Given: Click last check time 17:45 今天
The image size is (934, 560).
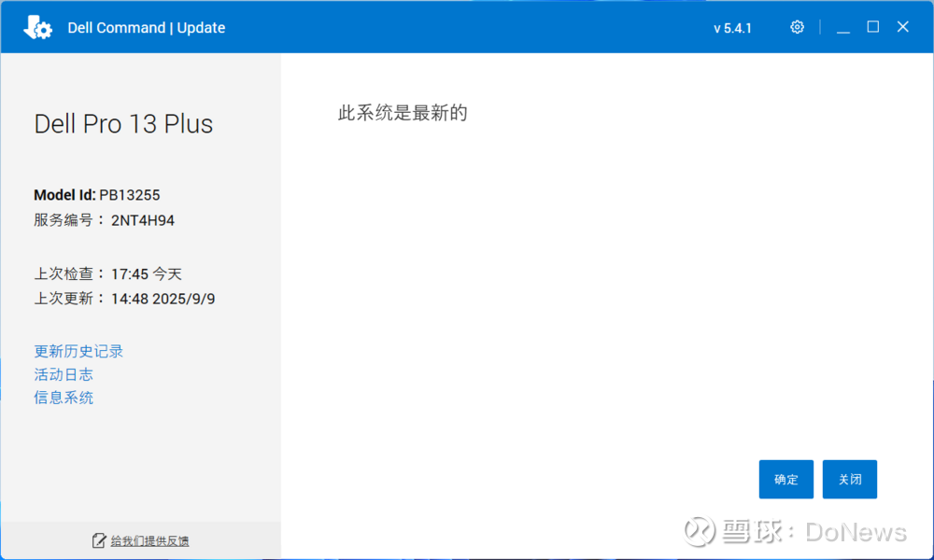Looking at the screenshot, I should [x=147, y=273].
